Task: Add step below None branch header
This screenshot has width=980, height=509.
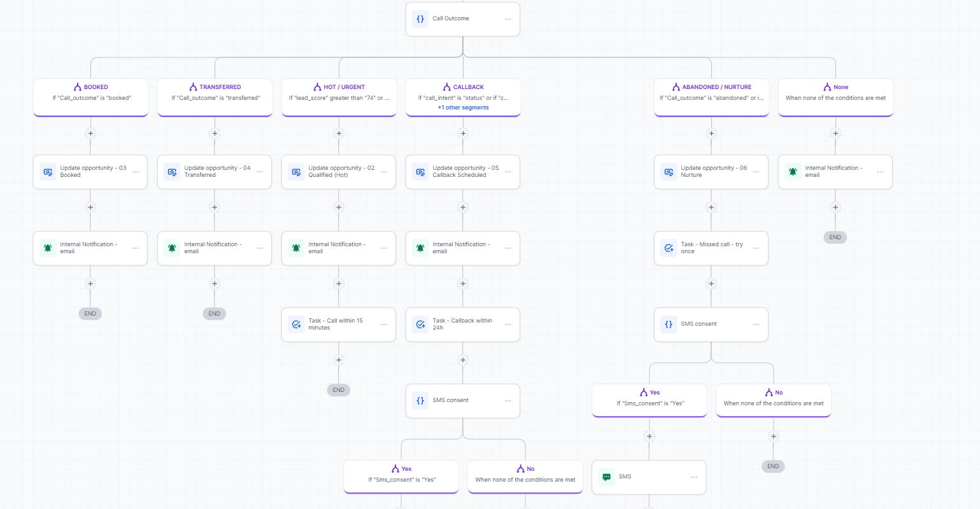Action: 835,134
